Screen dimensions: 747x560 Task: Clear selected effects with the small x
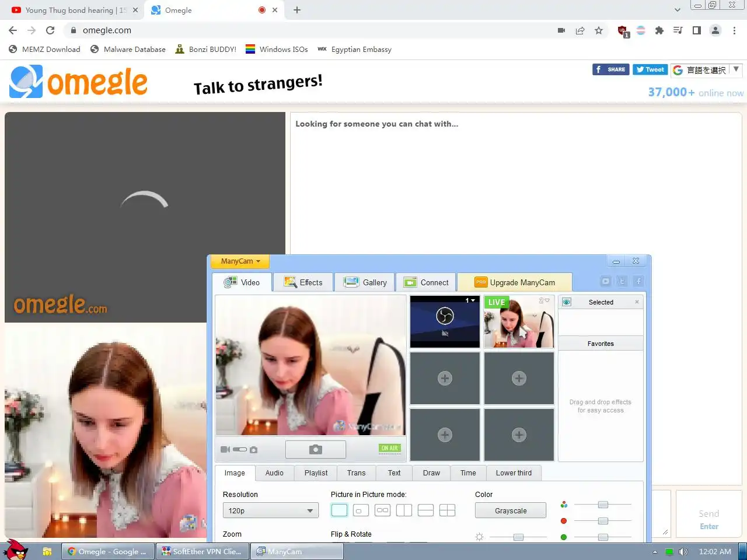tap(637, 302)
